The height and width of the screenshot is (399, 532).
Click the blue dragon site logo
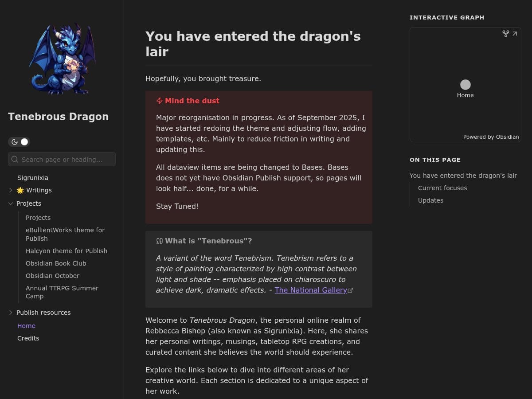[62, 59]
